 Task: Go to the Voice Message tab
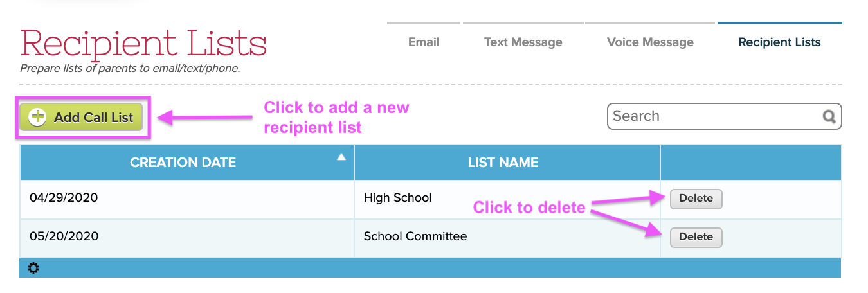650,42
